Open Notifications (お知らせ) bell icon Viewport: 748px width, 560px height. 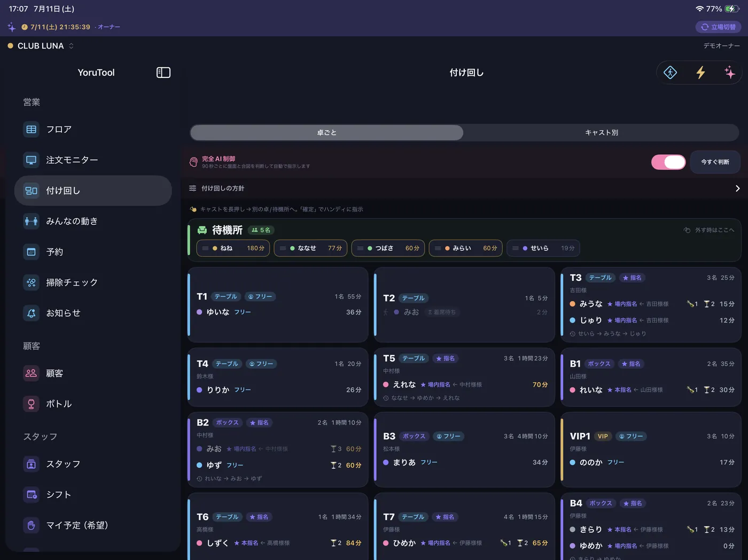coord(32,313)
